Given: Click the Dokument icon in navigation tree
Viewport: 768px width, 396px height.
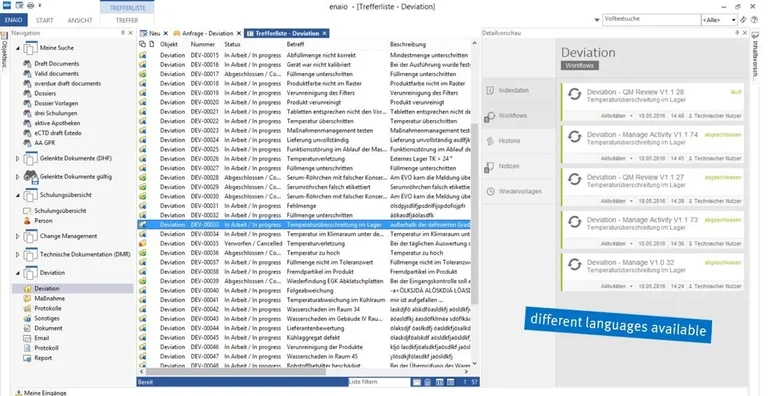Looking at the screenshot, I should pyautogui.click(x=27, y=328).
